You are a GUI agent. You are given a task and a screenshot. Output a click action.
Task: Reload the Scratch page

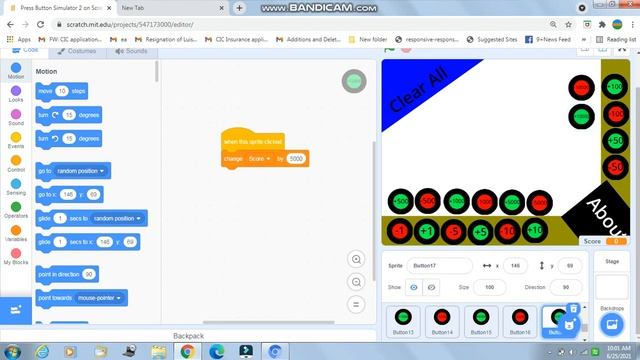coord(40,24)
